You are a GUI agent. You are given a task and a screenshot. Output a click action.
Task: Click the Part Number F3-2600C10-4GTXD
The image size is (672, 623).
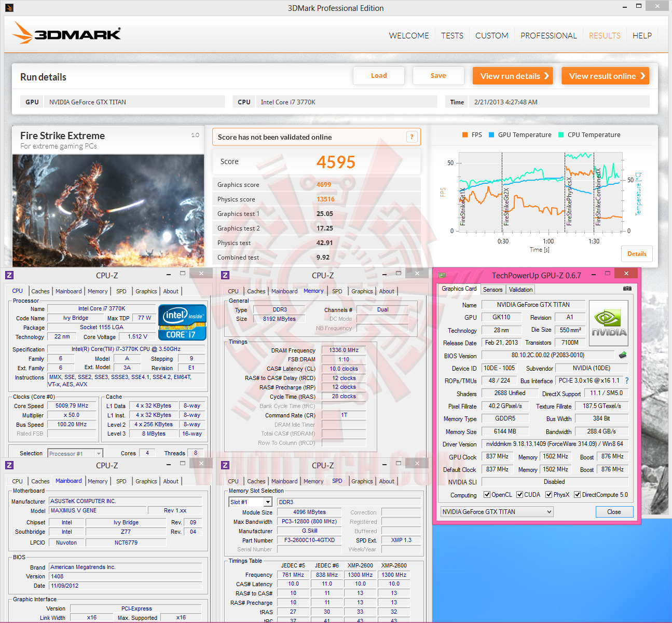(309, 540)
